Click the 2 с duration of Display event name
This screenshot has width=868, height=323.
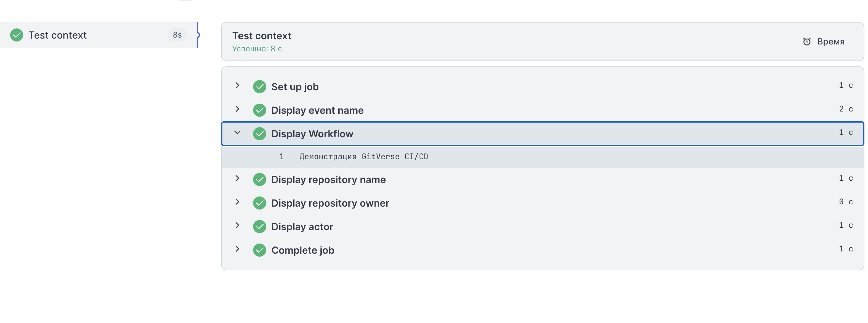(846, 109)
